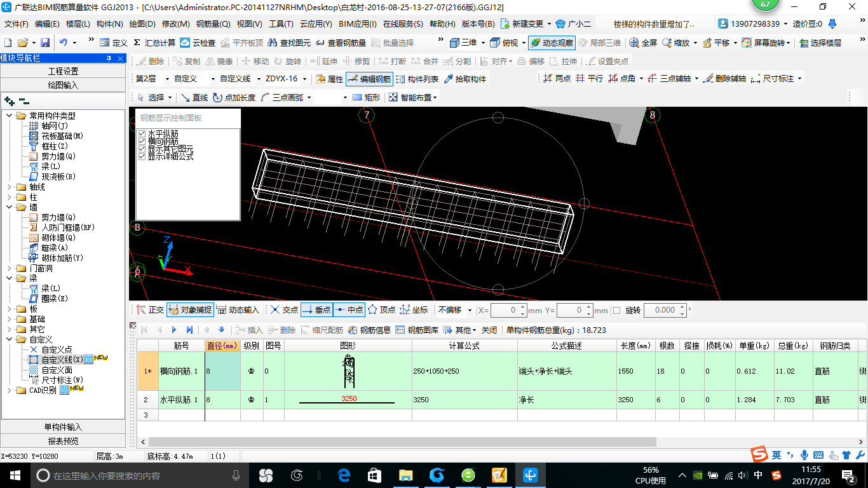Choose 三点画弧 three-point arc tool
This screenshot has height=488, width=868.
pyautogui.click(x=283, y=97)
